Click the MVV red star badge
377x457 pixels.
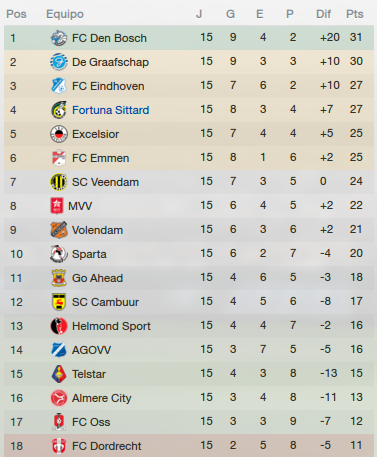(57, 206)
